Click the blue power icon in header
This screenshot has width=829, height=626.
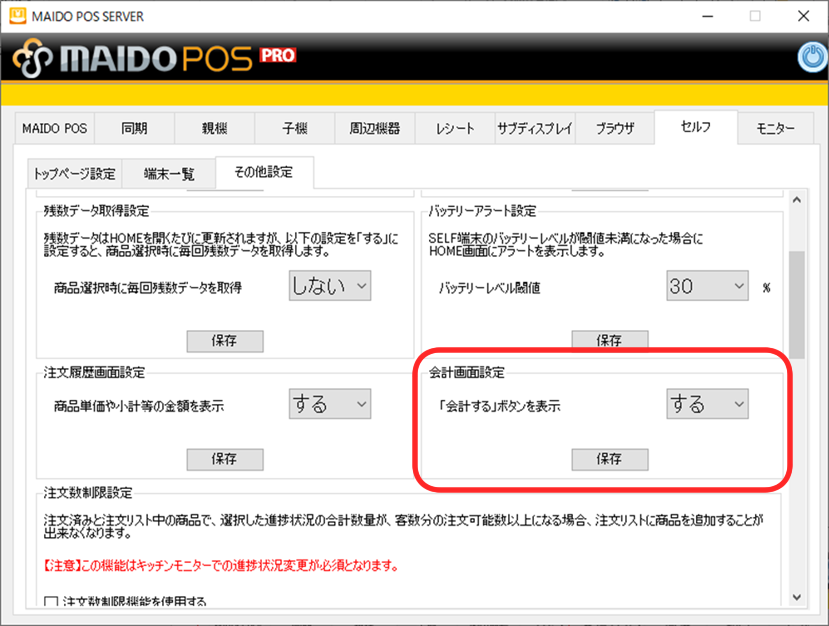[813, 57]
